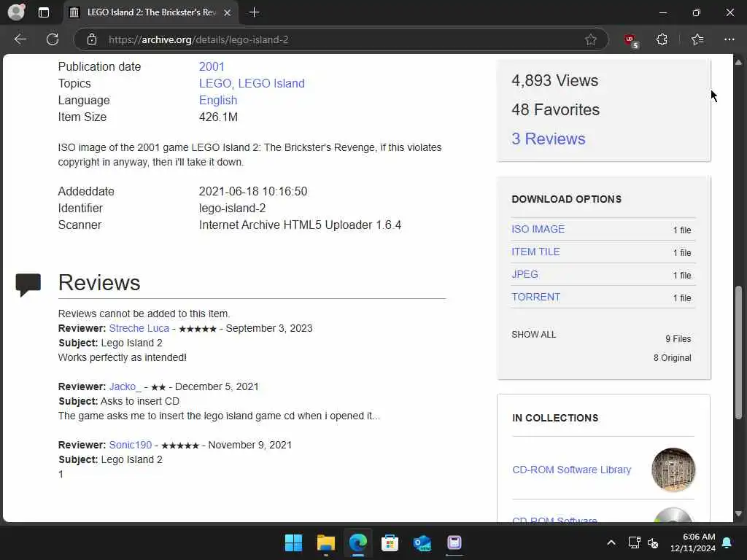Open File Explorer from the taskbar
Screen dimensions: 747x560
coord(326,542)
